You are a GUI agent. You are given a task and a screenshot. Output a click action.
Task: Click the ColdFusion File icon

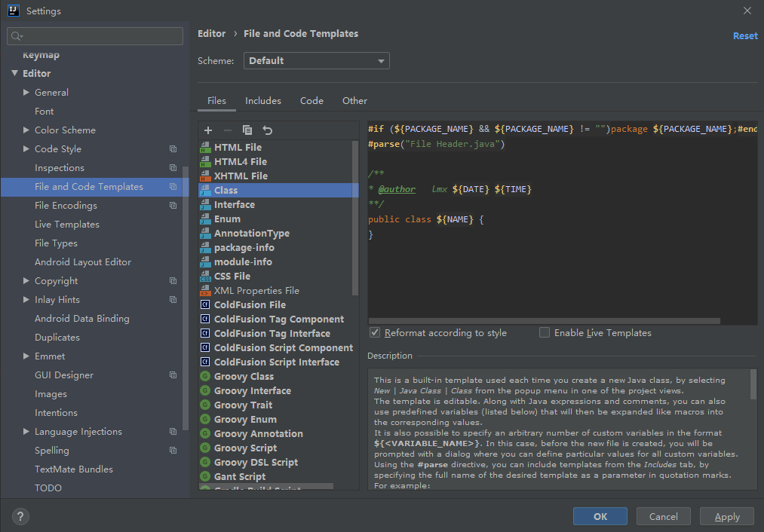pyautogui.click(x=205, y=304)
